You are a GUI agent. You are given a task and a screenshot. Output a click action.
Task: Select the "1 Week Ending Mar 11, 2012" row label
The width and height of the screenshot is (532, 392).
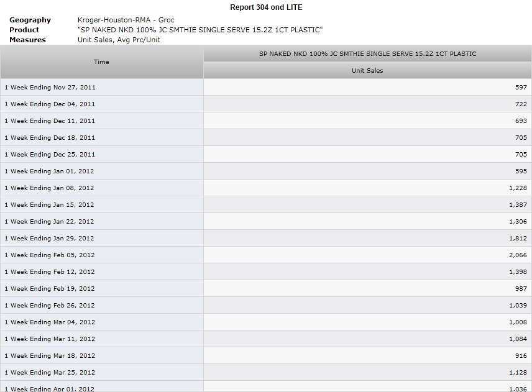50,339
